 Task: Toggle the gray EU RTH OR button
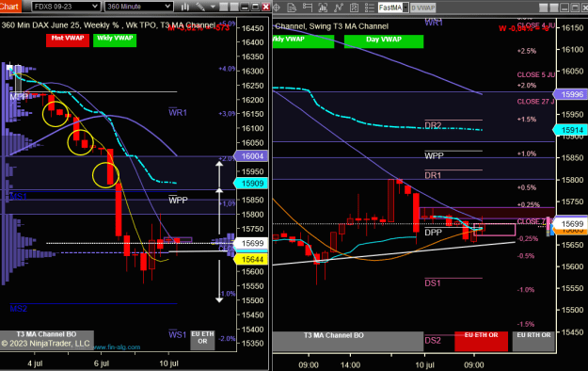pos(533,341)
